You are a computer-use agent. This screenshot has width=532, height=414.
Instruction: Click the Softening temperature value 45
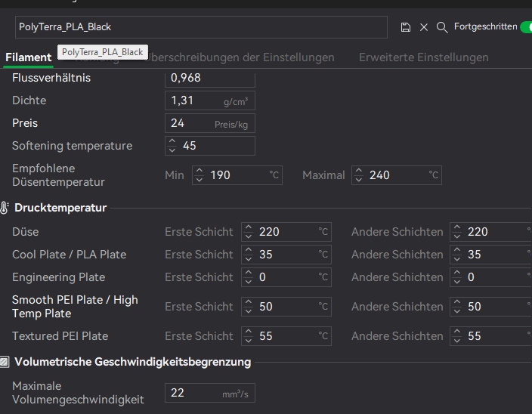click(x=190, y=146)
